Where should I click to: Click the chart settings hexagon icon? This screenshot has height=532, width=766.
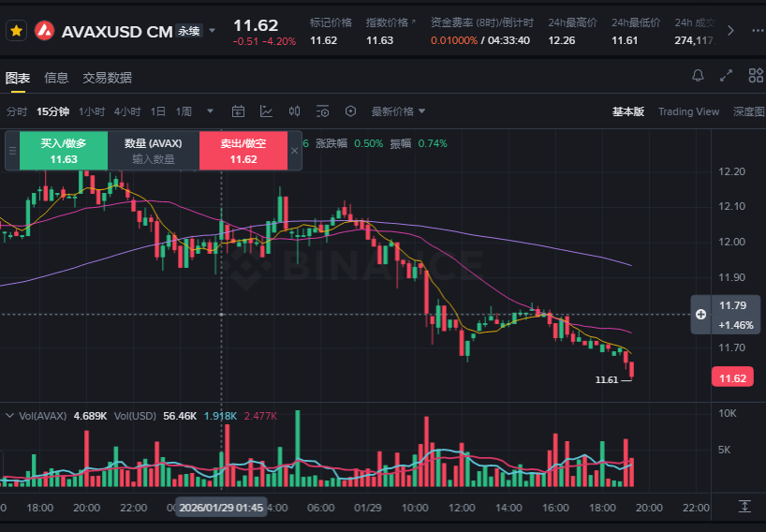[x=351, y=111]
